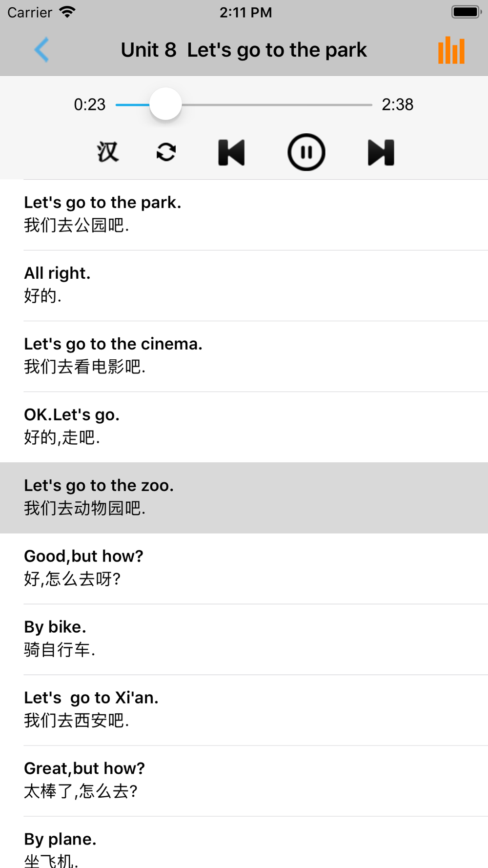
Task: Click the playback progress slider knob
Action: (x=165, y=104)
